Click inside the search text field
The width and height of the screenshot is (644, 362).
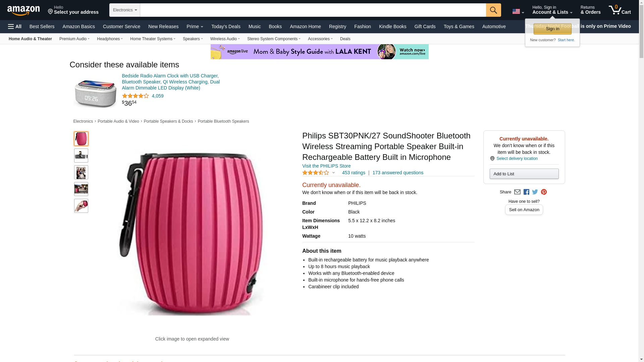(313, 10)
